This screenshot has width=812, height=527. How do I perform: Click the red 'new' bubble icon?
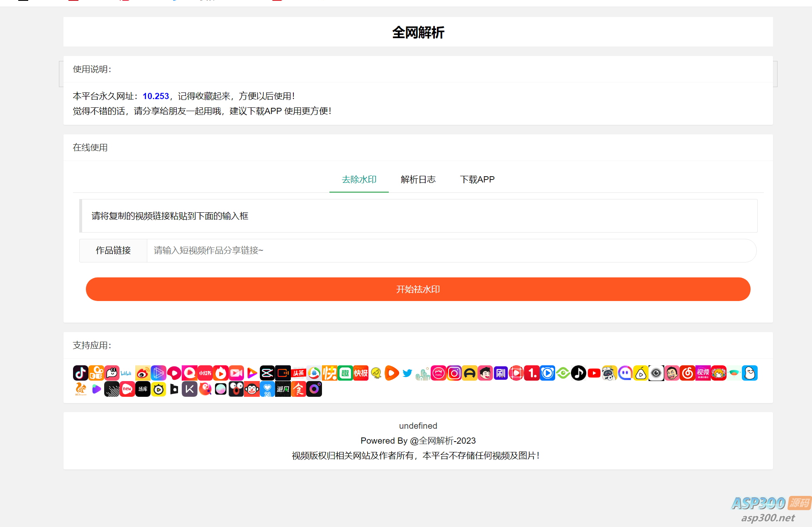127,389
